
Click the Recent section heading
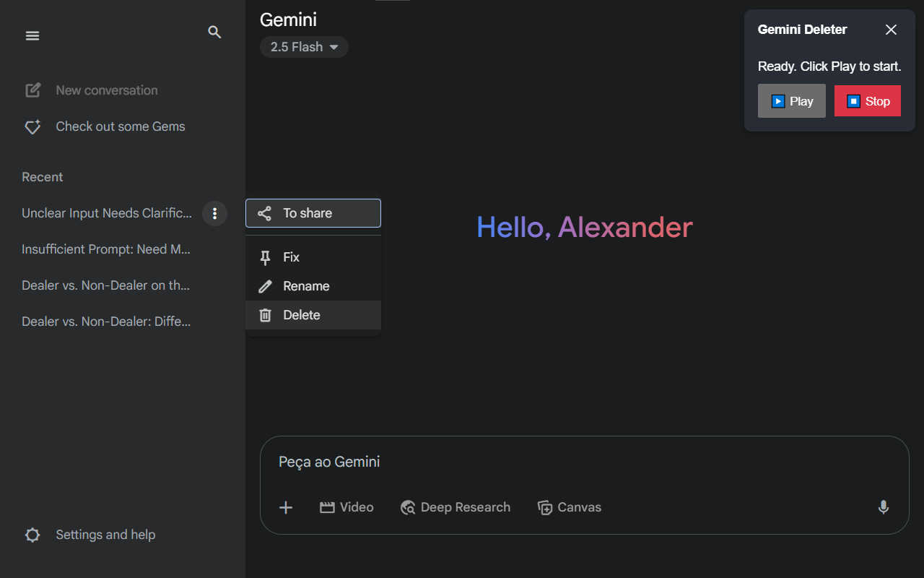pyautogui.click(x=42, y=177)
